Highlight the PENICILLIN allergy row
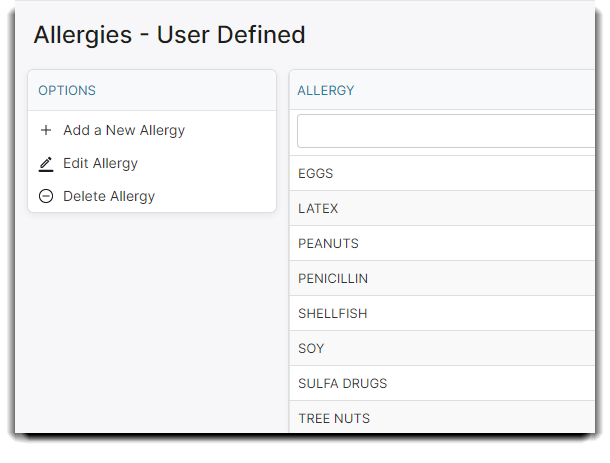 (442, 278)
